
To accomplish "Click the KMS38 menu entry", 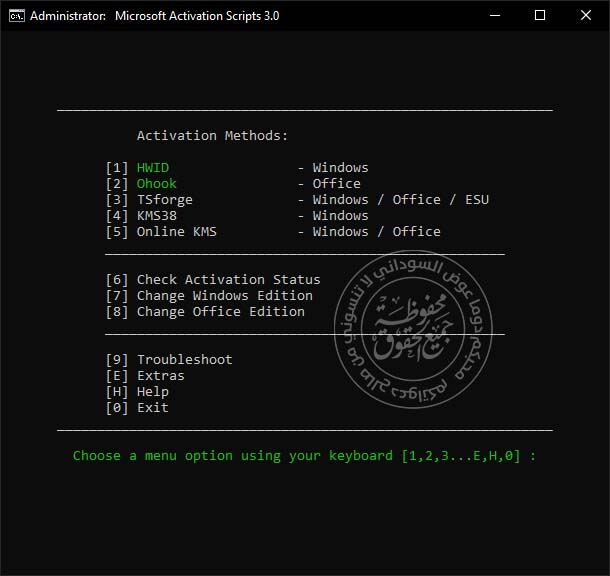I will [157, 215].
